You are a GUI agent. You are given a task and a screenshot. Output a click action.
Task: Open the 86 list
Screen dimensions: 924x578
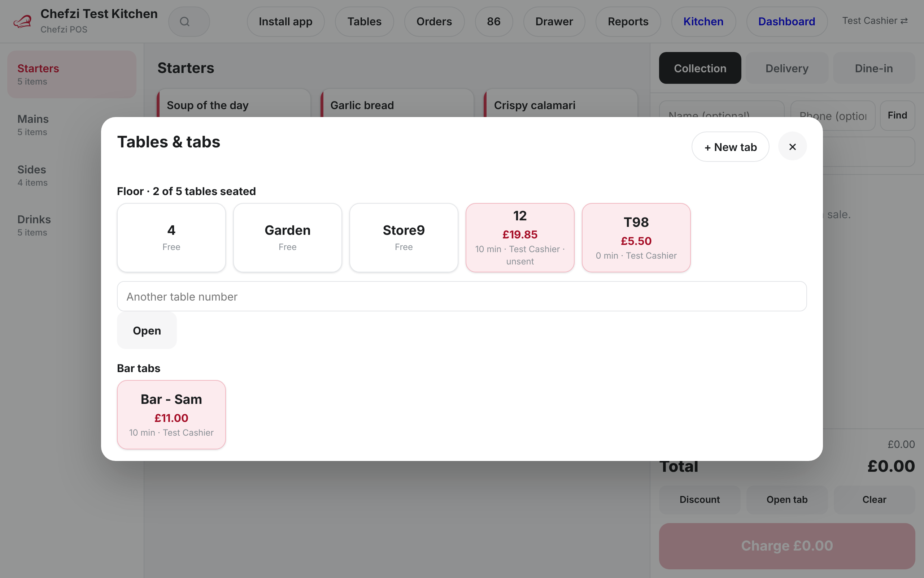pyautogui.click(x=494, y=22)
